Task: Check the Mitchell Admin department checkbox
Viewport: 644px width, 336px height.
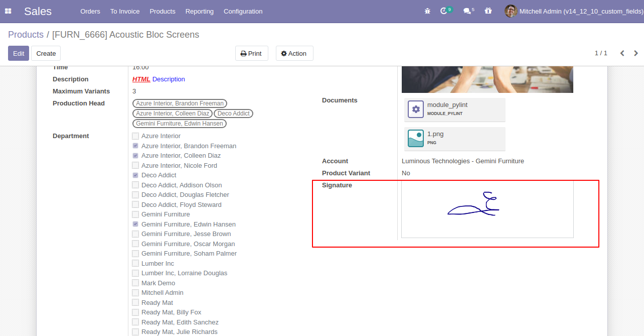Action: [135, 293]
